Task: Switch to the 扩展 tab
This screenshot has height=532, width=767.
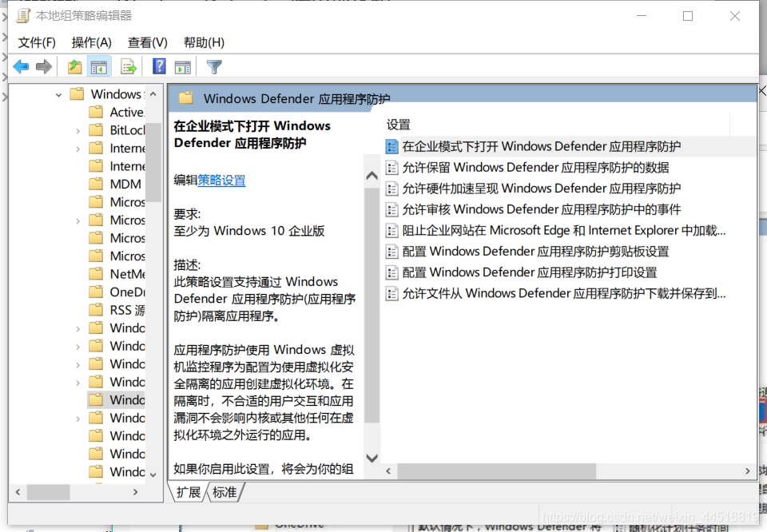Action: (189, 492)
